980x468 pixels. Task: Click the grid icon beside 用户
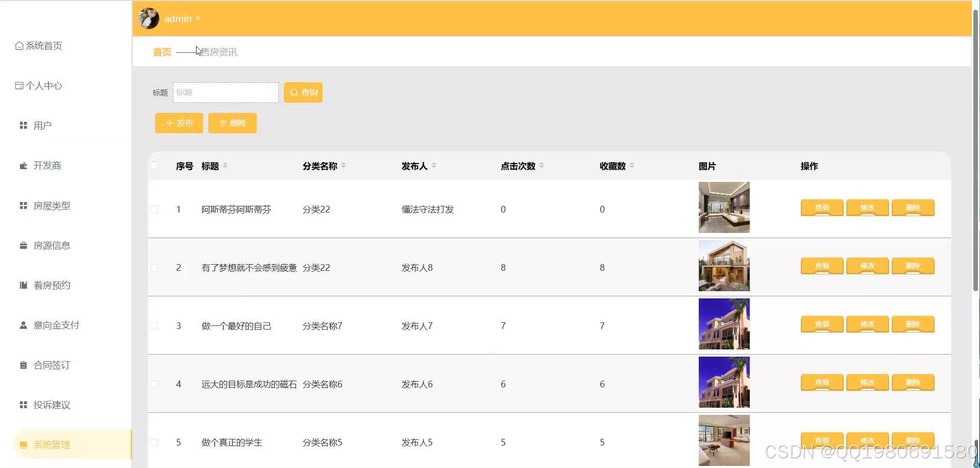(23, 125)
